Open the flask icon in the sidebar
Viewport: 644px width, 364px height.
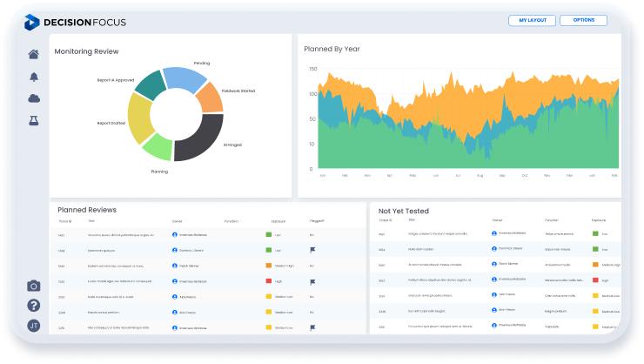point(34,120)
